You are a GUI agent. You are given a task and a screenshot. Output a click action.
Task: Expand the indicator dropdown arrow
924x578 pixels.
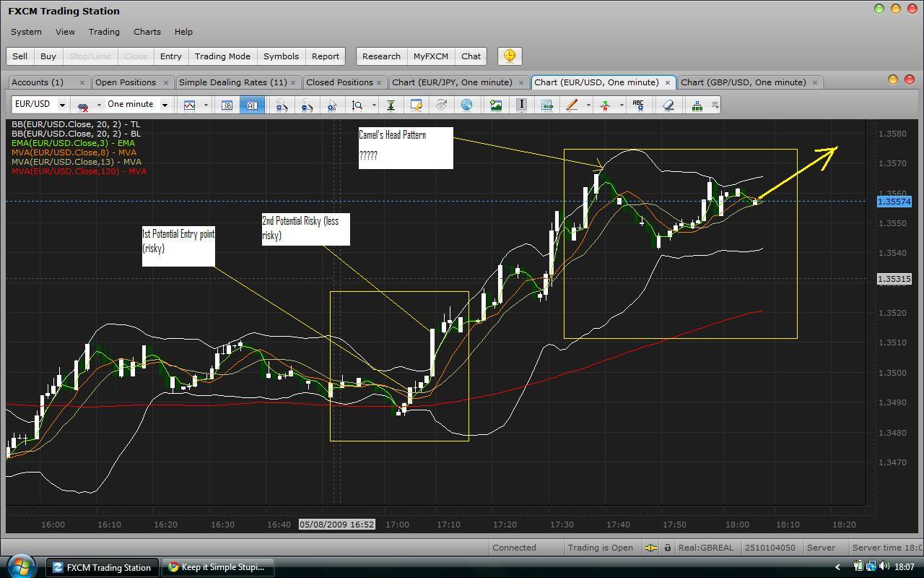[622, 105]
